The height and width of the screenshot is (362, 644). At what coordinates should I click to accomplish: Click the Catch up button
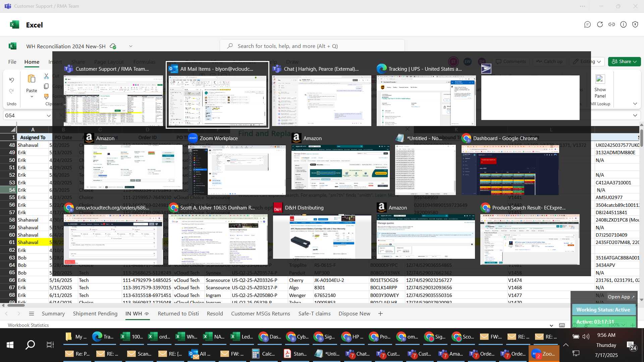pyautogui.click(x=549, y=62)
